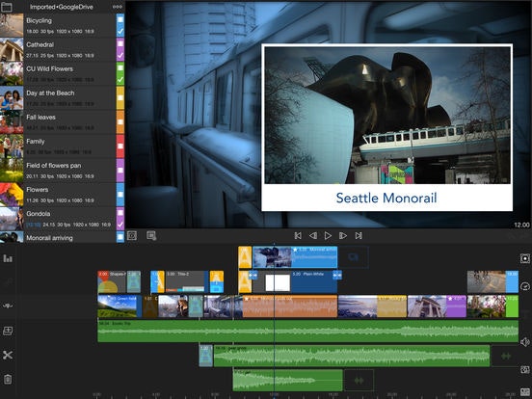The image size is (532, 399).
Task: Jump to the next clip
Action: pos(359,235)
